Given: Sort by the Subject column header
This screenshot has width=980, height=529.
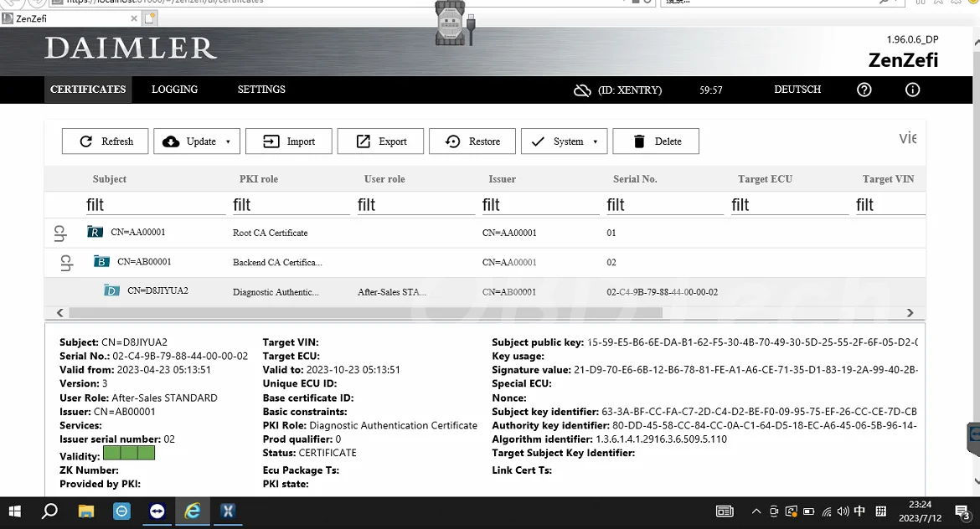Looking at the screenshot, I should [x=110, y=178].
